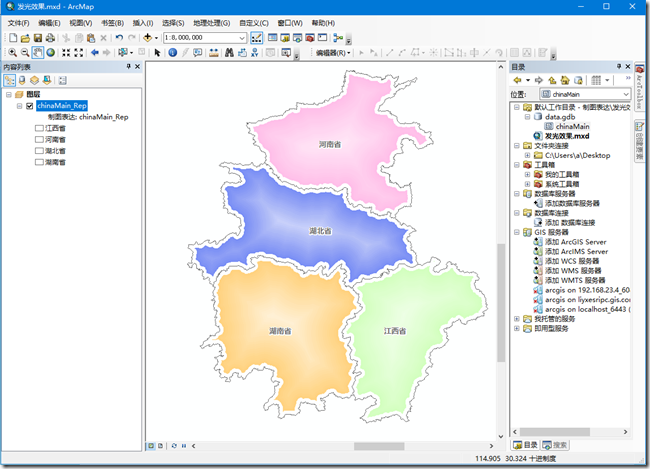Click the 编辑器(R) dropdown button
Screen dimensions: 650x469
coord(333,53)
